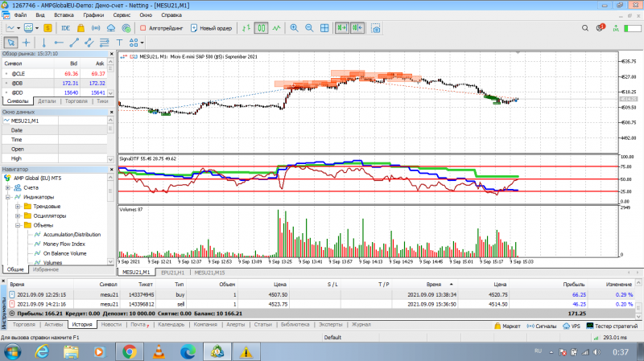Screen dimensions: 644x361
Task: Toggle chart auto scroll button
Action: (x=341, y=28)
